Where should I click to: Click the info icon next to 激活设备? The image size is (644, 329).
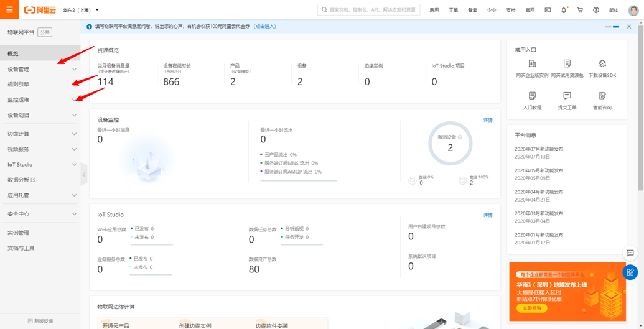pyautogui.click(x=460, y=137)
